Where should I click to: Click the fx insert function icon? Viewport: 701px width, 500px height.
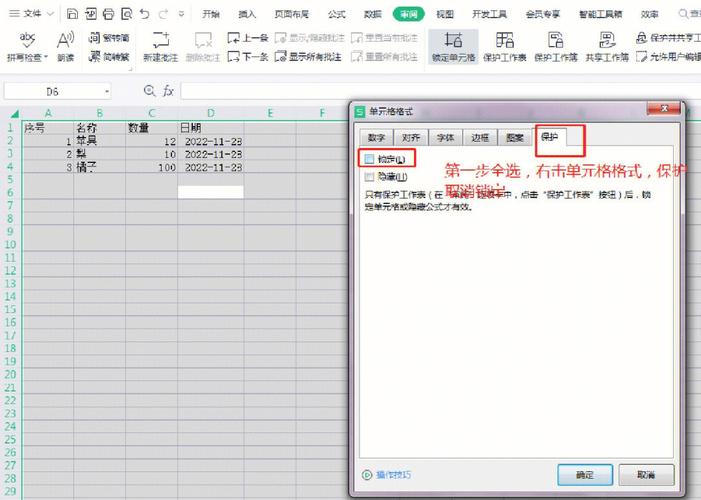(168, 91)
